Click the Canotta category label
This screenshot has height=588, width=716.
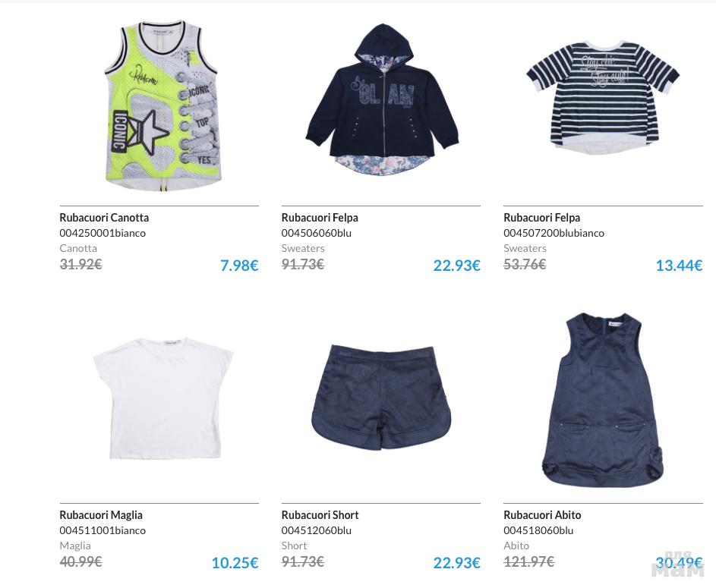[78, 248]
